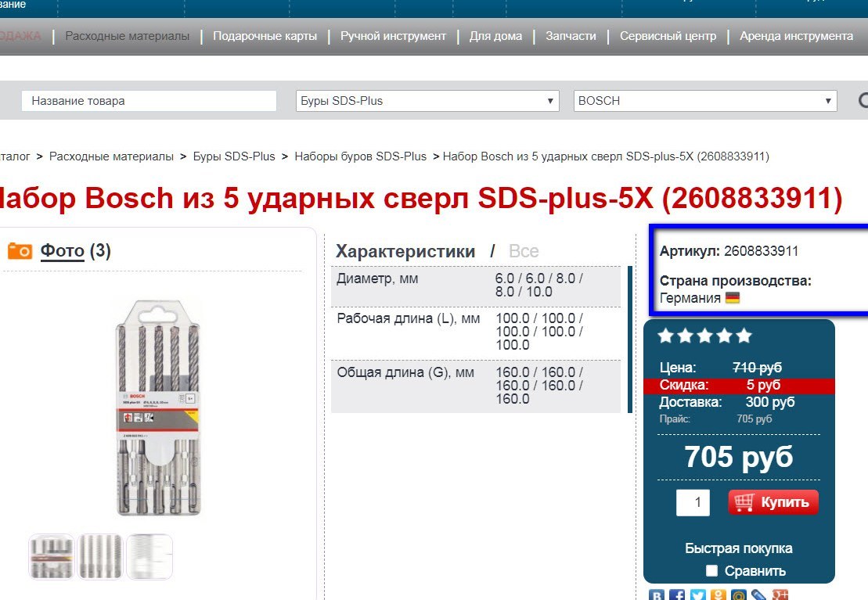Go to Сервисный центр menu section

668,36
